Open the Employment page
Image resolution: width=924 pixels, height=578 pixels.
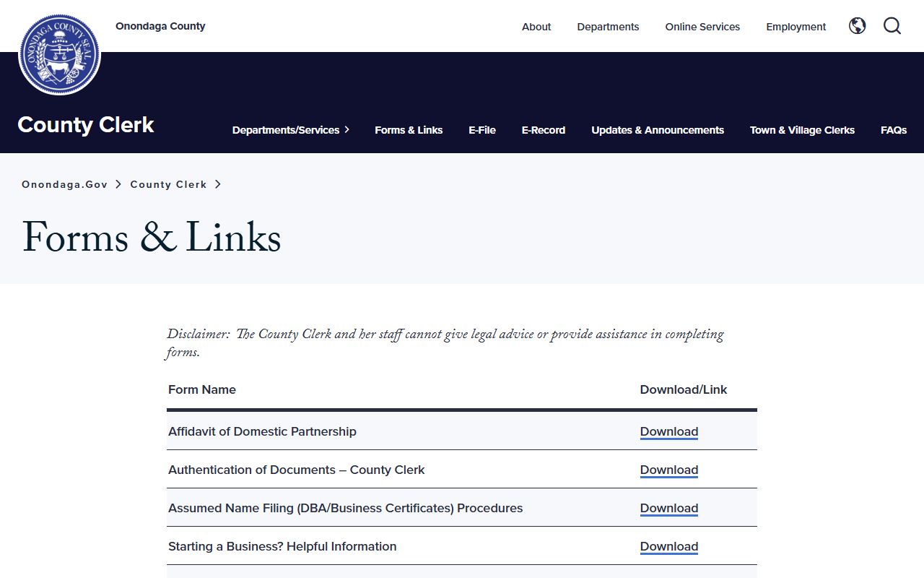[x=796, y=27]
